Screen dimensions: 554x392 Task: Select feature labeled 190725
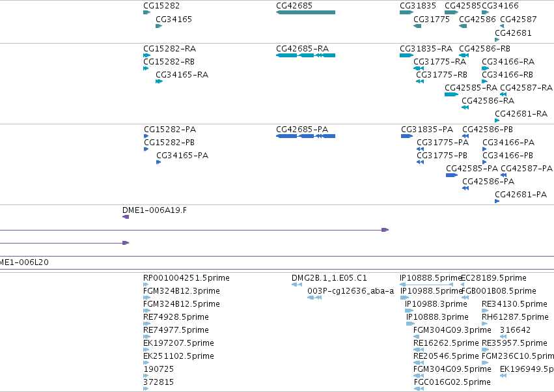159,369
